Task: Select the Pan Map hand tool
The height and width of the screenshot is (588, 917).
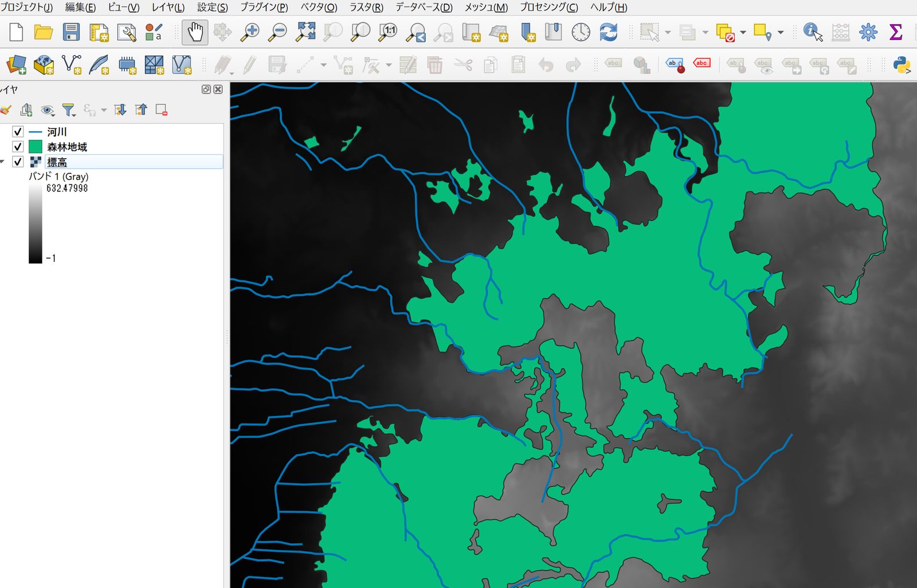Action: tap(195, 32)
